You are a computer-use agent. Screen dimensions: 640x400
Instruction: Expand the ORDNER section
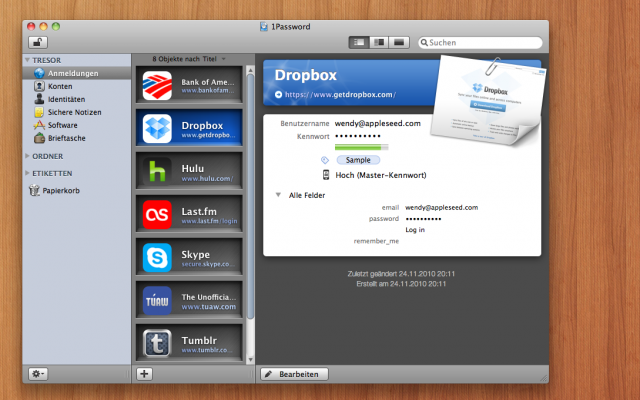[27, 156]
